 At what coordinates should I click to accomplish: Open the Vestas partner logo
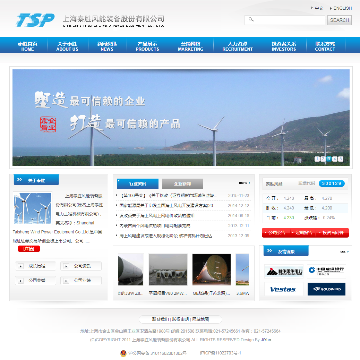coord(283,289)
